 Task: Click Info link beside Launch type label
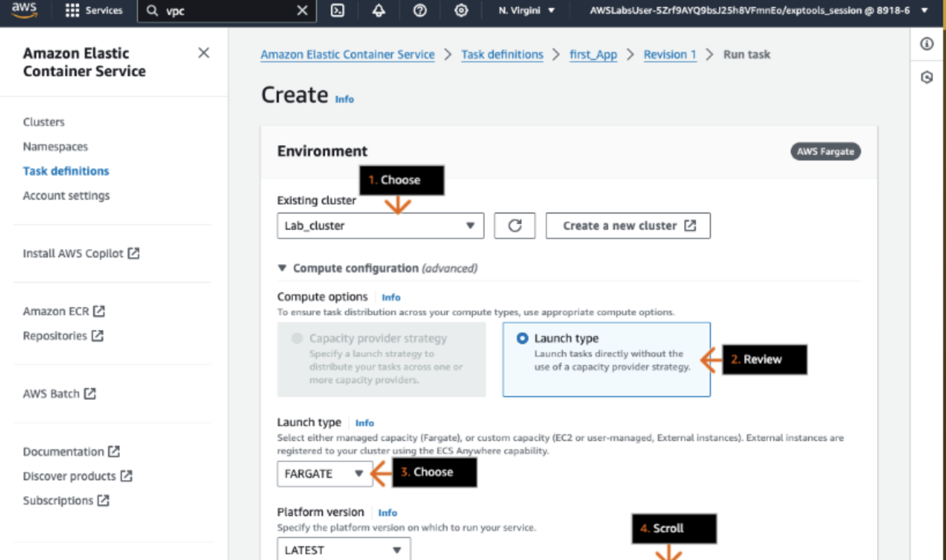tap(364, 423)
